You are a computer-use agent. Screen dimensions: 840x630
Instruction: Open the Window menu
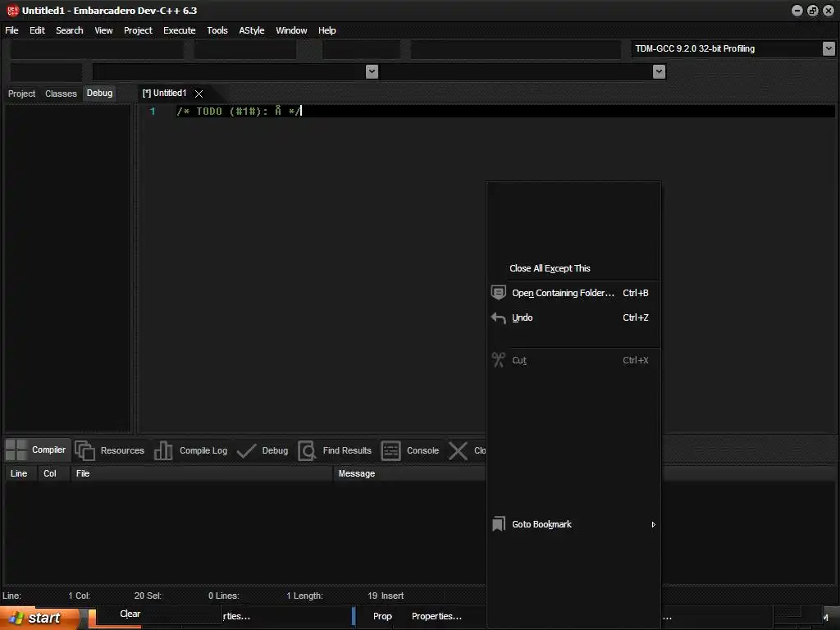tap(291, 30)
